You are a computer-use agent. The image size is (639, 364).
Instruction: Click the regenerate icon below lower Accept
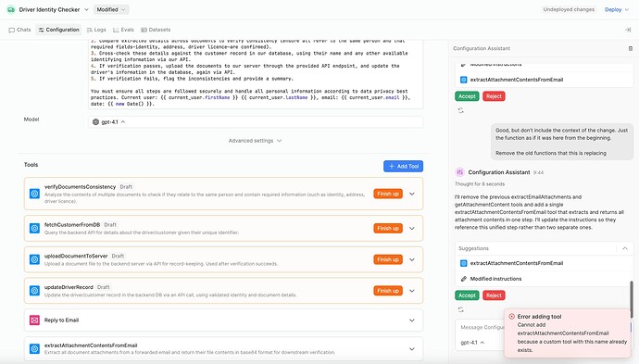(461, 309)
